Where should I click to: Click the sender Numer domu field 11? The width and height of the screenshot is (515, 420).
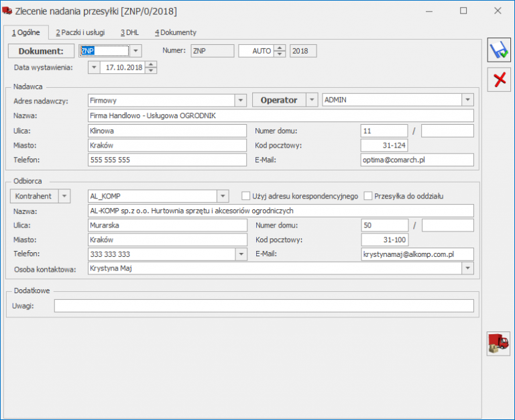click(384, 131)
